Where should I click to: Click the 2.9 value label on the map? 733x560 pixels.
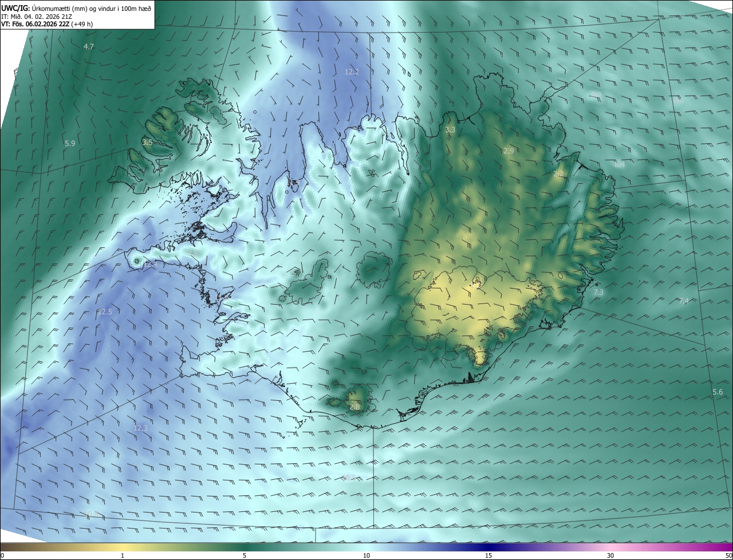coord(509,151)
